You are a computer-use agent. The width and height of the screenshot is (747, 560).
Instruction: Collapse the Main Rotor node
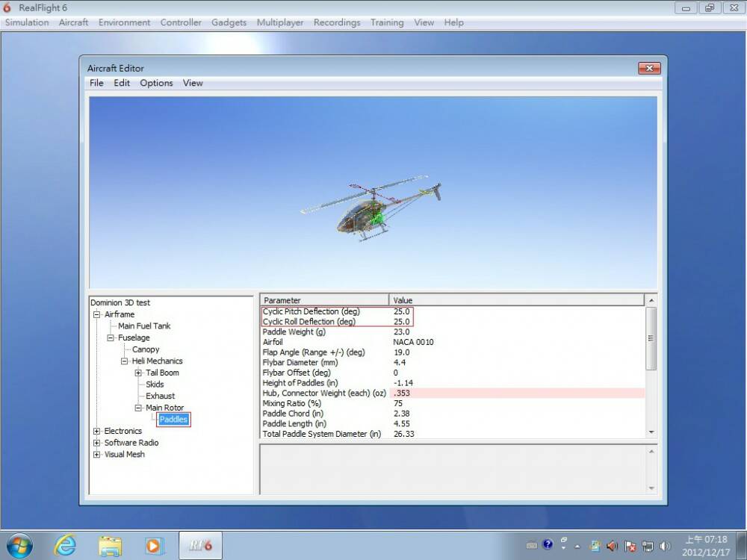(x=138, y=408)
